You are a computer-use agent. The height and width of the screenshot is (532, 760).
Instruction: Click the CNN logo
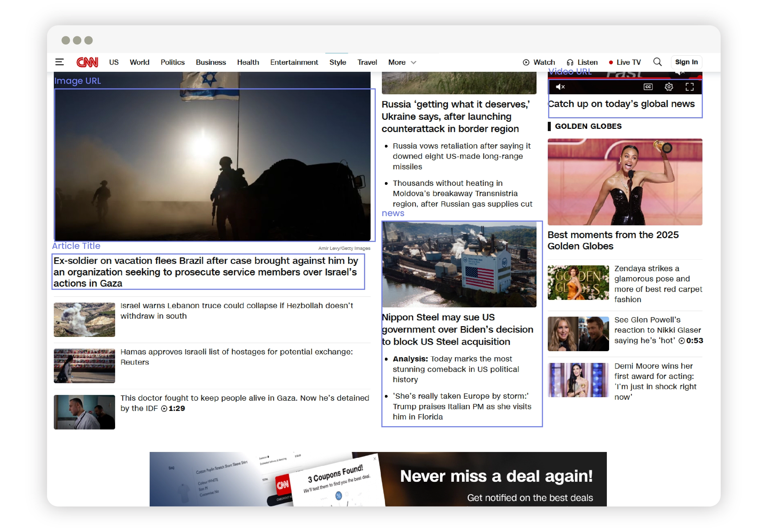pyautogui.click(x=87, y=62)
